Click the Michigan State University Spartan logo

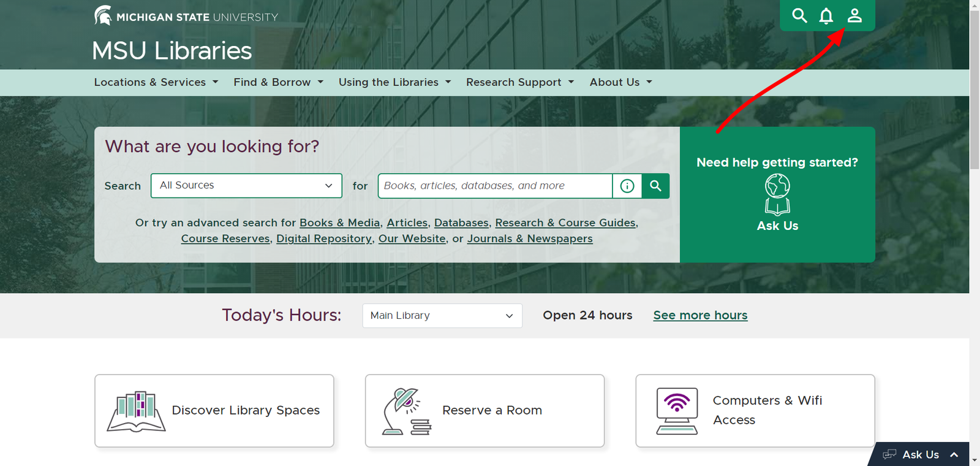[103, 15]
